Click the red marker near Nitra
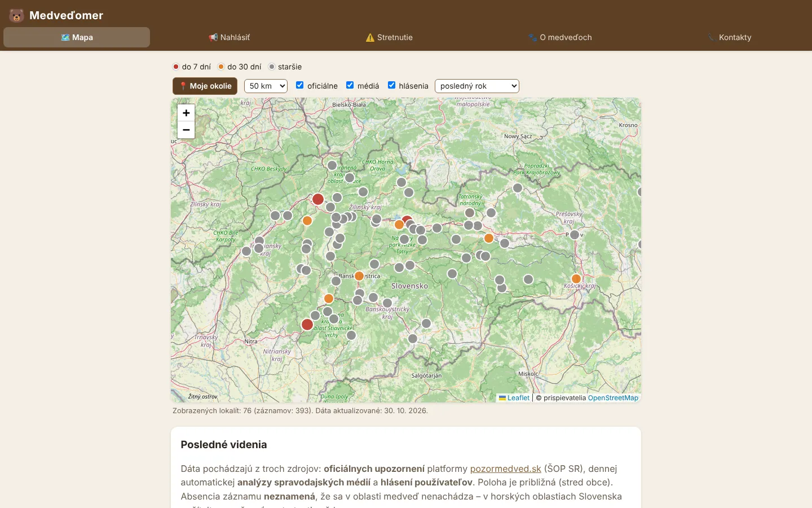The height and width of the screenshot is (508, 812). (307, 325)
